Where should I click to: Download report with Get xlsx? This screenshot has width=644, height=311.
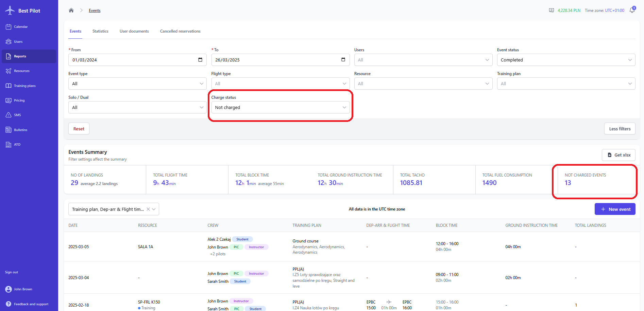[x=618, y=155]
